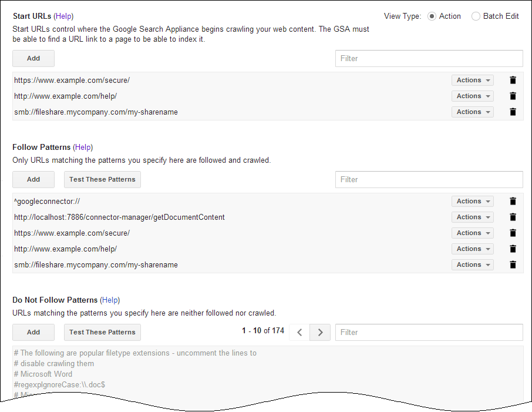
Task: Click Add button under Do Not Follow Patterns
Action: tap(33, 333)
